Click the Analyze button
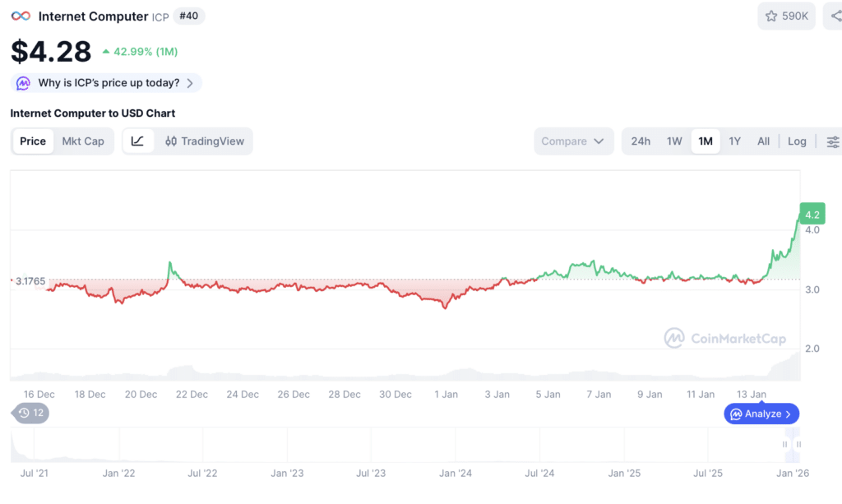The height and width of the screenshot is (504, 842). pos(761,414)
